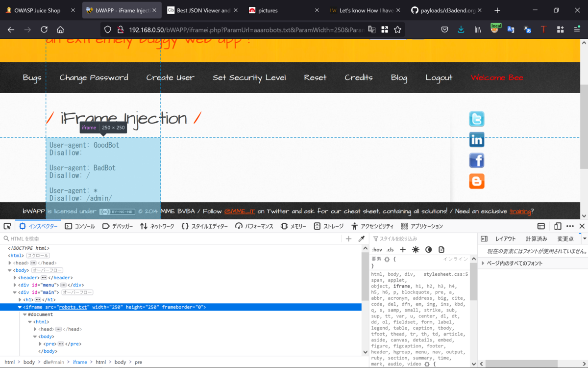588x368 pixels.
Task: Click the robots.txt src link in inspector
Action: (73, 307)
